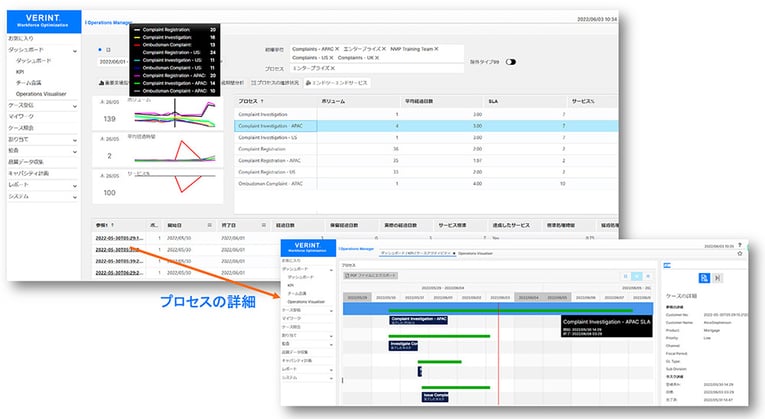
Task: Expand ケース受信 in dashboard window sidebar
Action: pyautogui.click(x=75, y=106)
